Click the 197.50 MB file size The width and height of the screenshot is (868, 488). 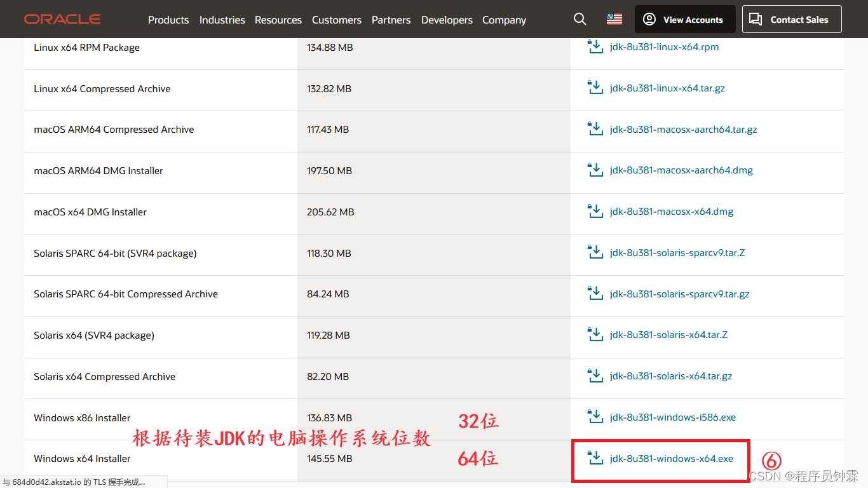click(x=330, y=171)
